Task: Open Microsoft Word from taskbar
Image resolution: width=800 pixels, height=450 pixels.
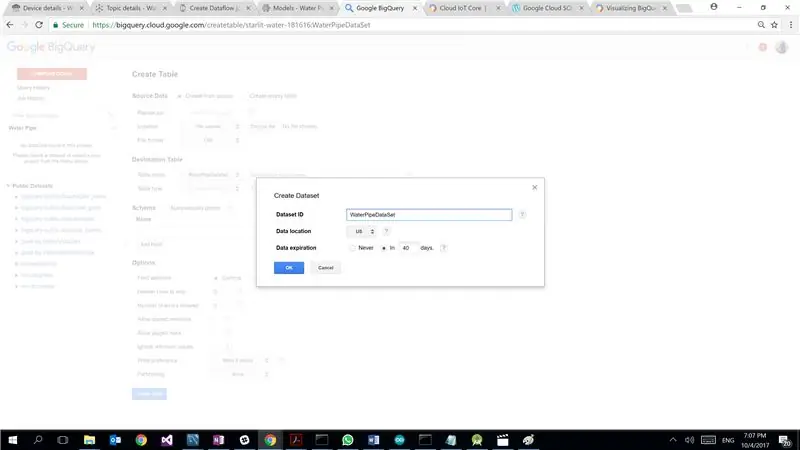Action: click(x=373, y=440)
